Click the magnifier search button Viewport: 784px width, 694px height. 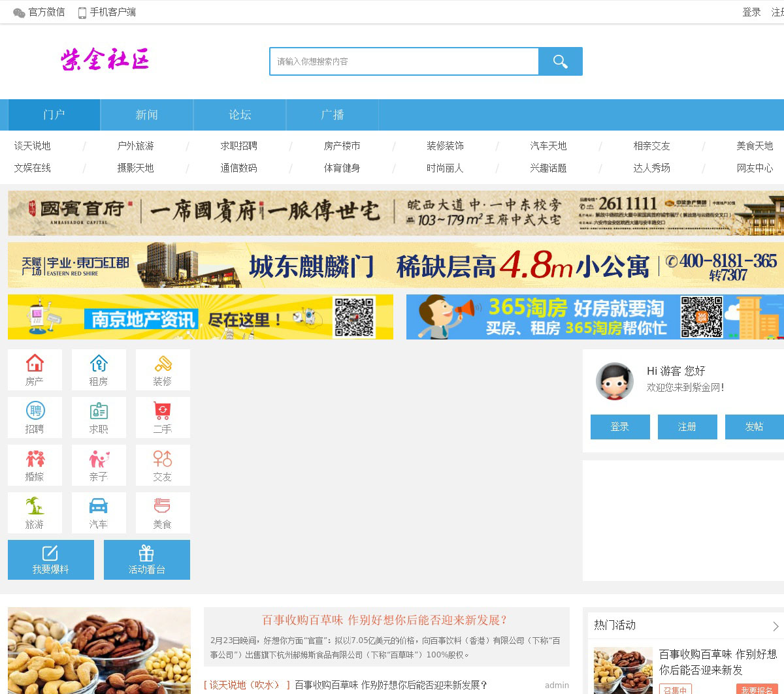[x=560, y=61]
